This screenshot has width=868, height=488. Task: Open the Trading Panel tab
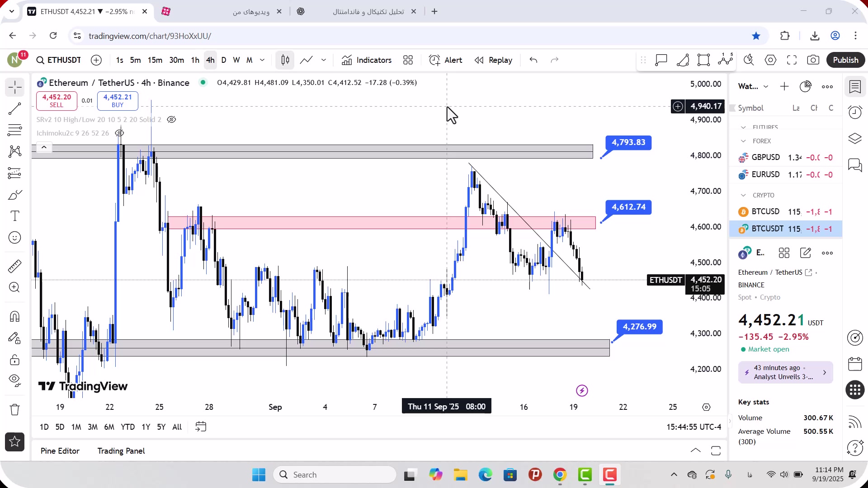pos(121,451)
